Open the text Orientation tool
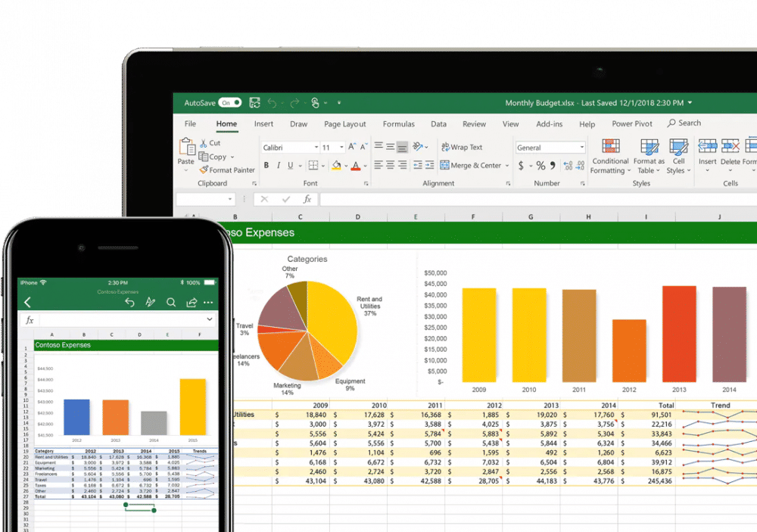The image size is (757, 532). tap(418, 146)
